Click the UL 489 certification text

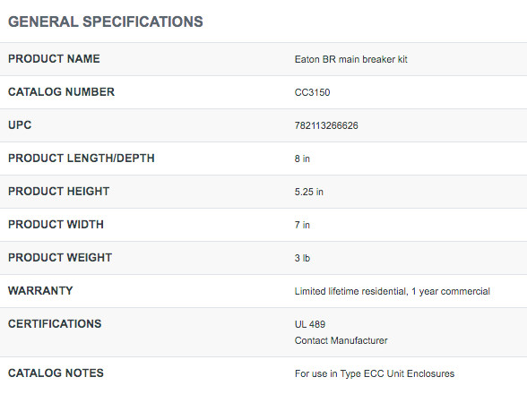(310, 324)
